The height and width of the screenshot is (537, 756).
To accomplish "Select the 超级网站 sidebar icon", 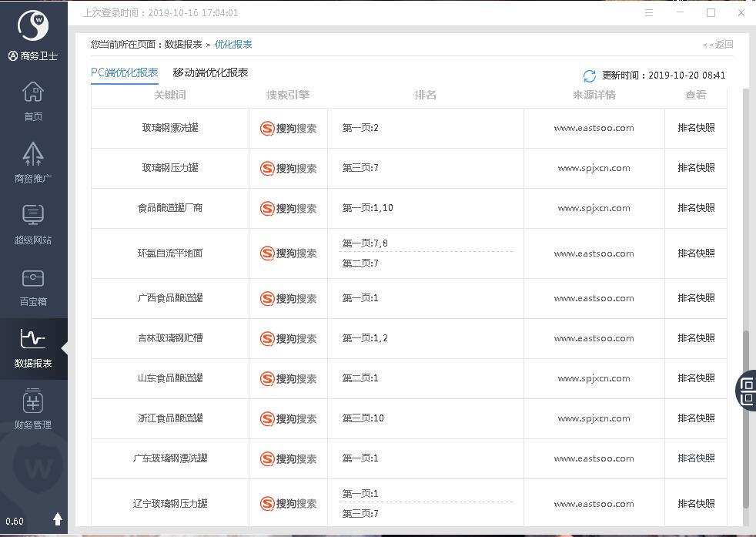I will pyautogui.click(x=33, y=224).
